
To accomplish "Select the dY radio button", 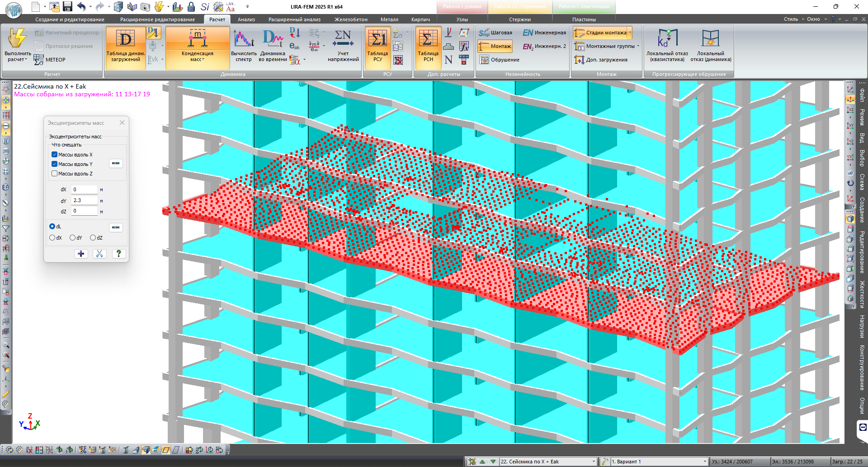I will point(73,238).
